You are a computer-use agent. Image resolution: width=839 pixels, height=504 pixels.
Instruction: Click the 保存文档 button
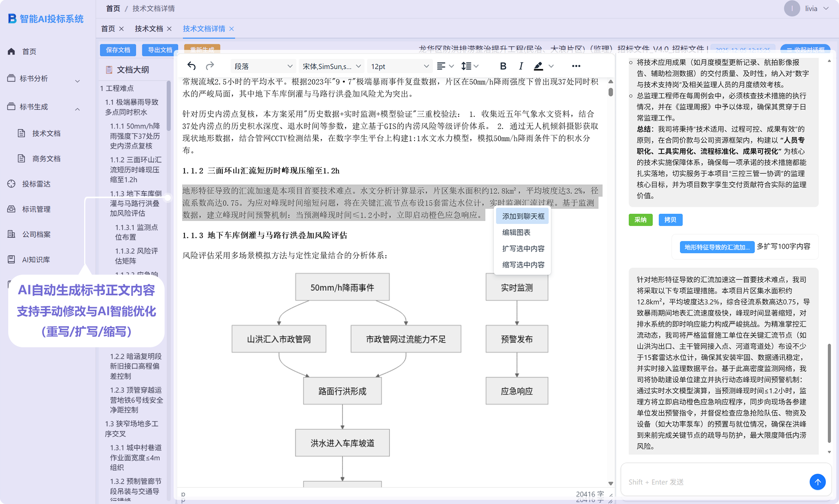pyautogui.click(x=118, y=50)
